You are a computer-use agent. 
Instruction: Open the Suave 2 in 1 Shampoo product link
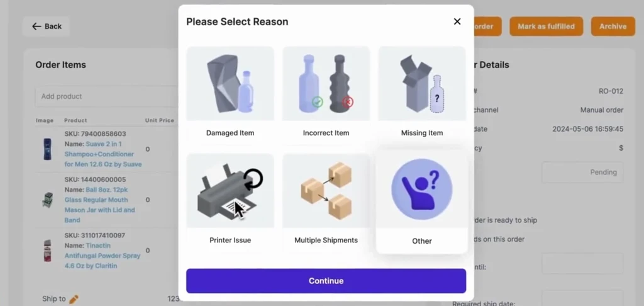[x=103, y=154]
